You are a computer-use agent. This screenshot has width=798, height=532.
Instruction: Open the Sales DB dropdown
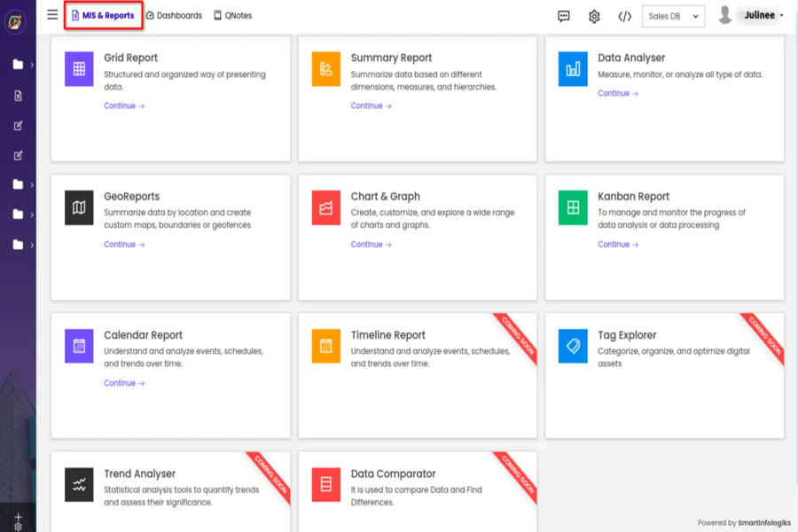[673, 16]
